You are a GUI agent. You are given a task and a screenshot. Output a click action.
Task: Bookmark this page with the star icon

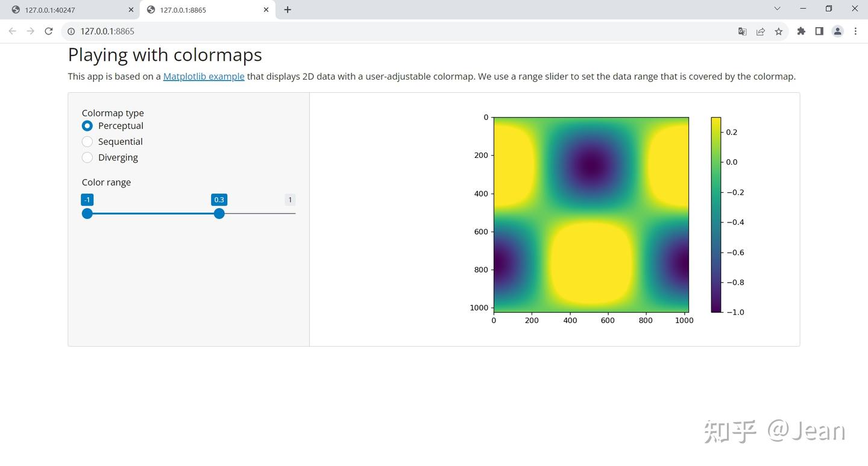pos(779,31)
